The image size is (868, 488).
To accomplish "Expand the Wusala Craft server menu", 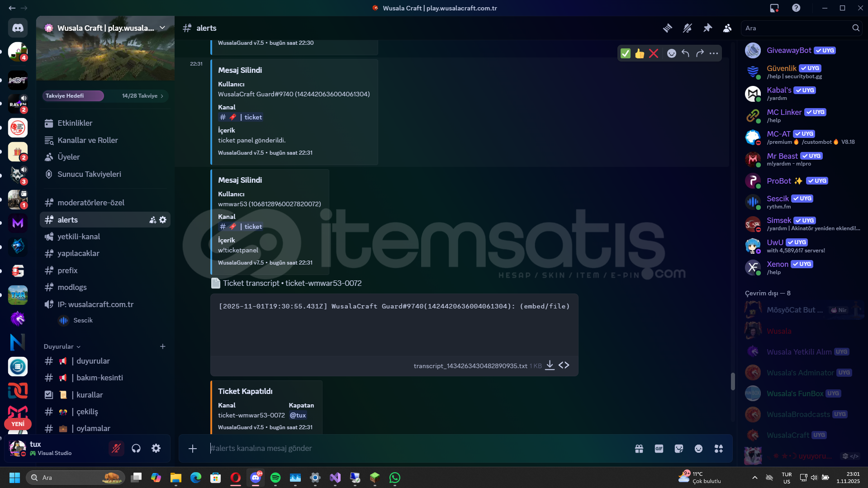I will [162, 28].
